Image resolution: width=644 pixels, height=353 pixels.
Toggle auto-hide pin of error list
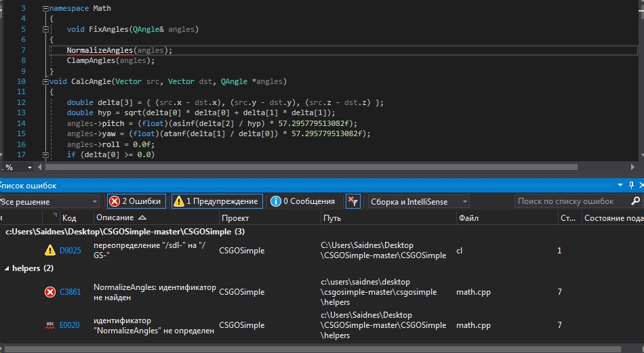pyautogui.click(x=631, y=186)
